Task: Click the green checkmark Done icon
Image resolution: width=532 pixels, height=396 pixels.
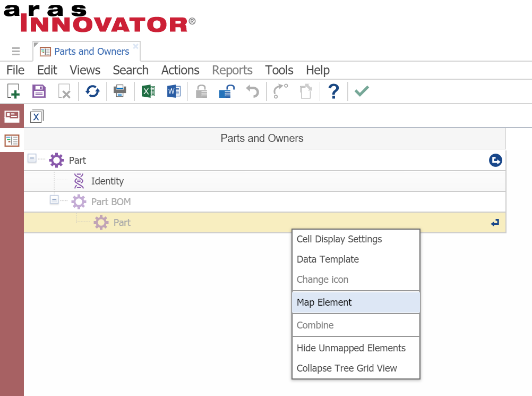Action: [x=362, y=91]
